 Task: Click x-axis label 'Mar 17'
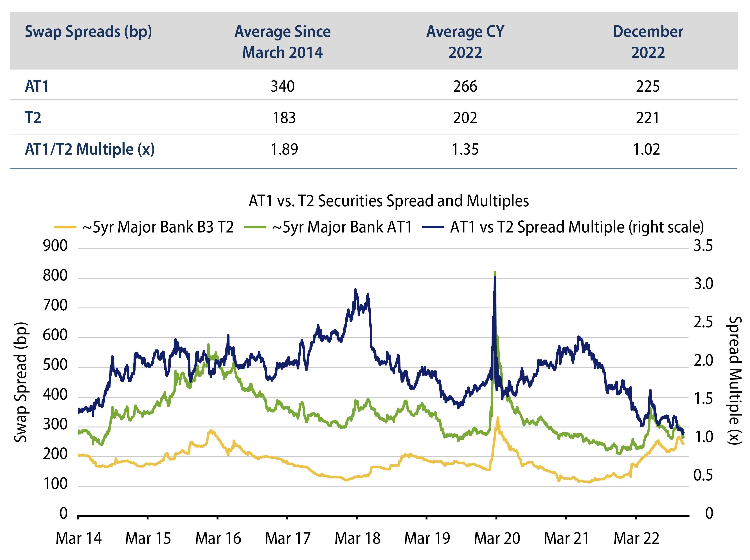coord(287,538)
